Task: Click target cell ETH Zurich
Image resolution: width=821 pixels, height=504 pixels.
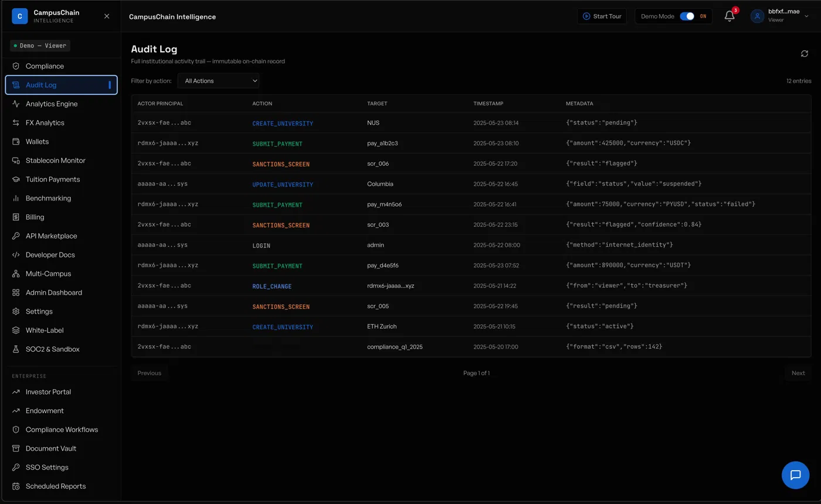Action: pyautogui.click(x=382, y=326)
